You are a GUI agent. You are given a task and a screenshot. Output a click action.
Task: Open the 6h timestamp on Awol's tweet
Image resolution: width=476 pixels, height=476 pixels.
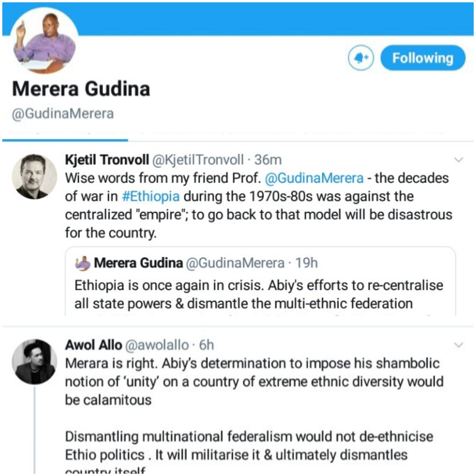coord(206,345)
